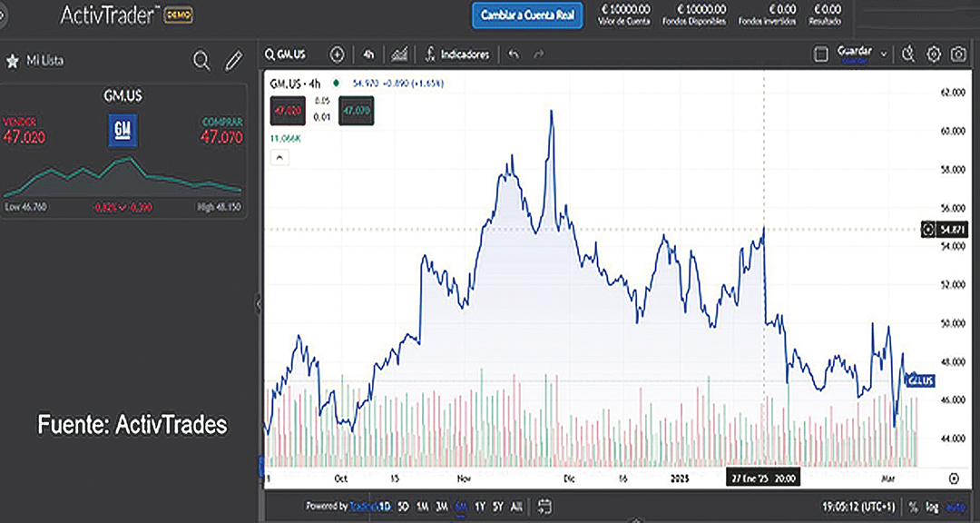Screen dimensions: 980x523
Task: Take a chart snapshot with the camera icon
Action: tap(958, 54)
